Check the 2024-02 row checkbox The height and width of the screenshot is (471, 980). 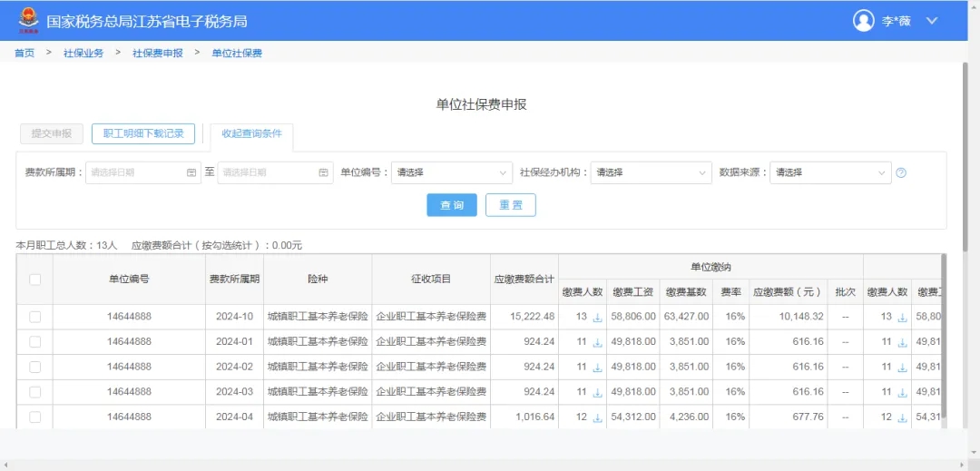point(34,367)
